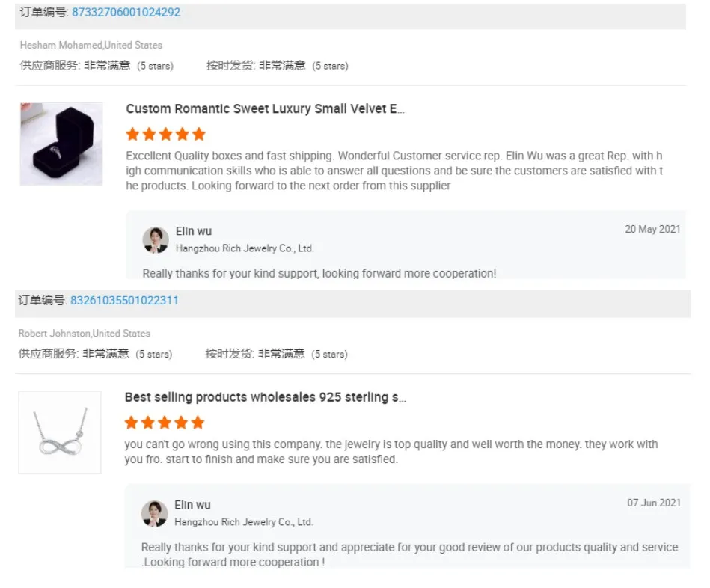The image size is (710, 588).
Task: Open Best selling products wholesales 925 title
Action: (x=265, y=397)
